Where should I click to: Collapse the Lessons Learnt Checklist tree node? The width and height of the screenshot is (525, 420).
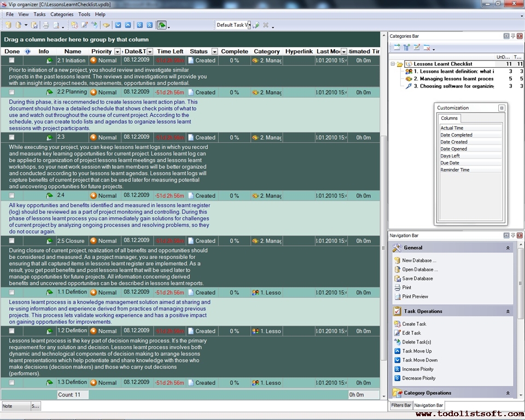393,64
